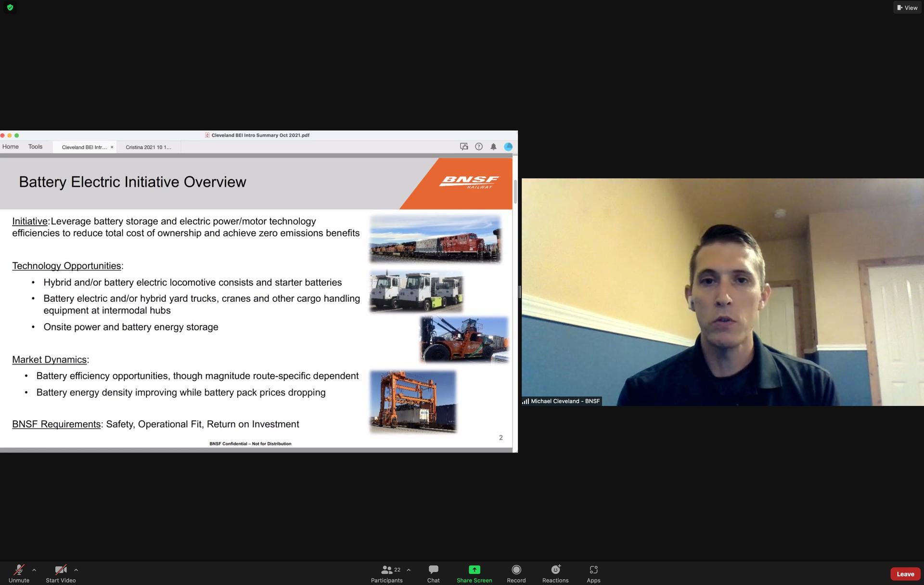Click the green encryption shield icon
This screenshot has height=585, width=924.
coord(10,8)
